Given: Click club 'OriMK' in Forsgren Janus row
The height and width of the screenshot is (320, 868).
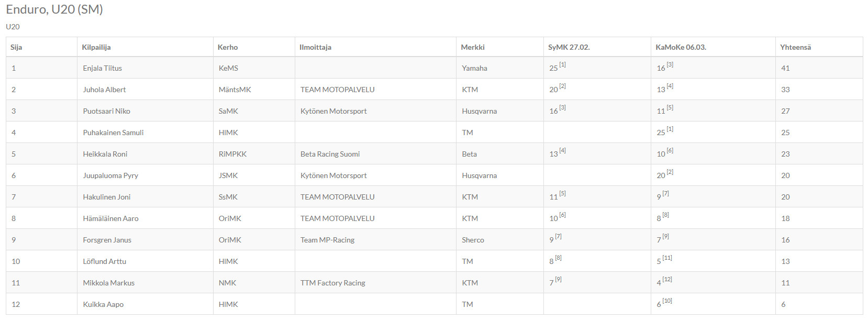Looking at the screenshot, I should pos(230,240).
